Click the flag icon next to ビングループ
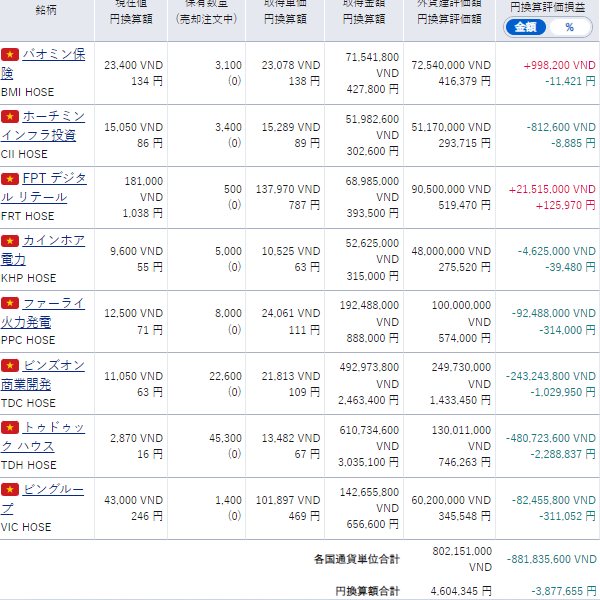 10,489
